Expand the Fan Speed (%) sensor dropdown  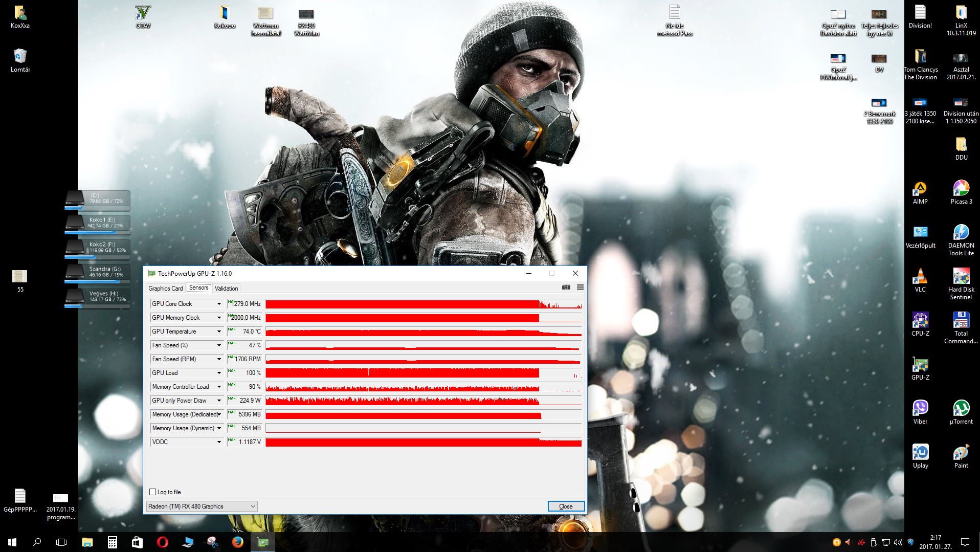(x=219, y=345)
